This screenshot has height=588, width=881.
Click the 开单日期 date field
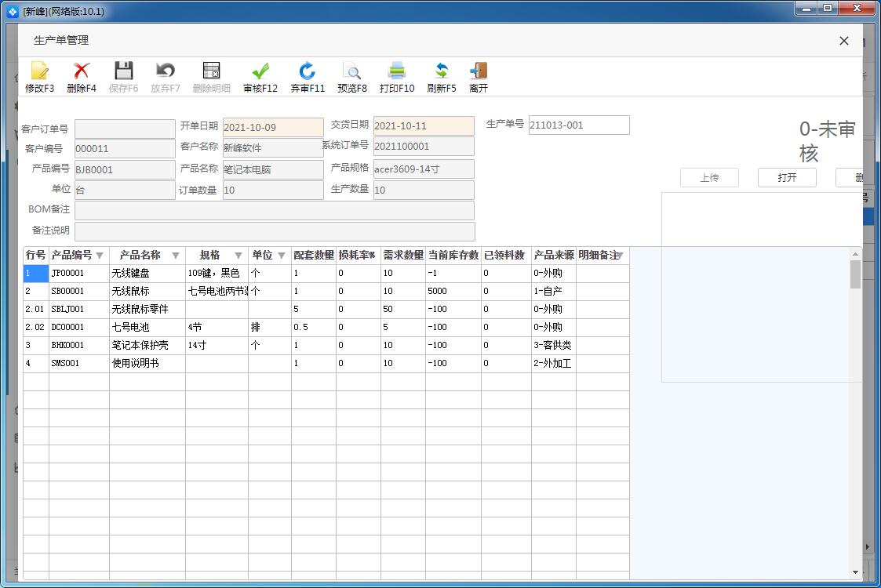pos(273,127)
